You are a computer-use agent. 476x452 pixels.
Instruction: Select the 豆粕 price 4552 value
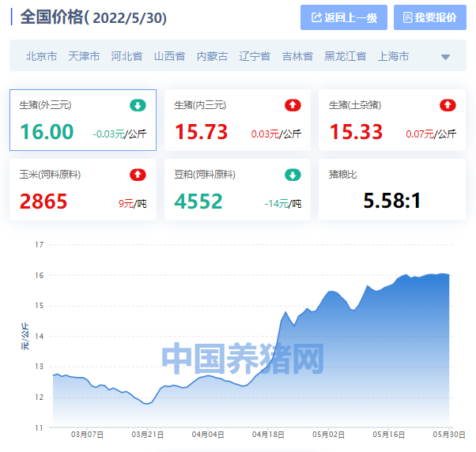point(198,201)
